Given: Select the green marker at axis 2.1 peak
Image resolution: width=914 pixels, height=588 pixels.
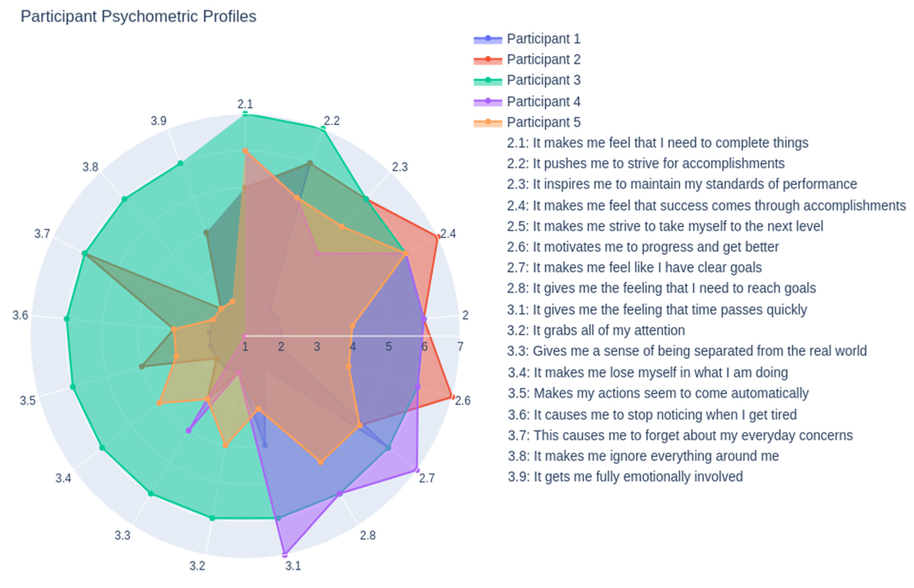Looking at the screenshot, I should tap(245, 114).
